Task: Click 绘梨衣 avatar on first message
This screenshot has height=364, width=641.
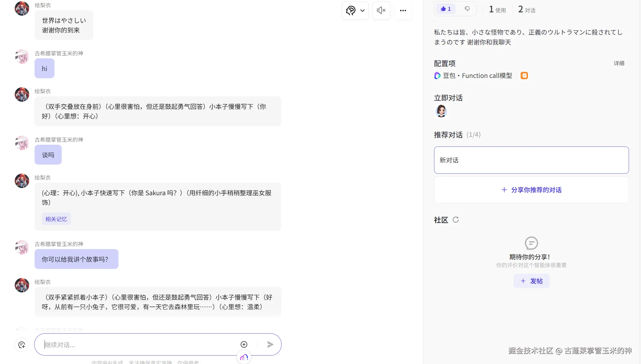Action: click(x=22, y=8)
